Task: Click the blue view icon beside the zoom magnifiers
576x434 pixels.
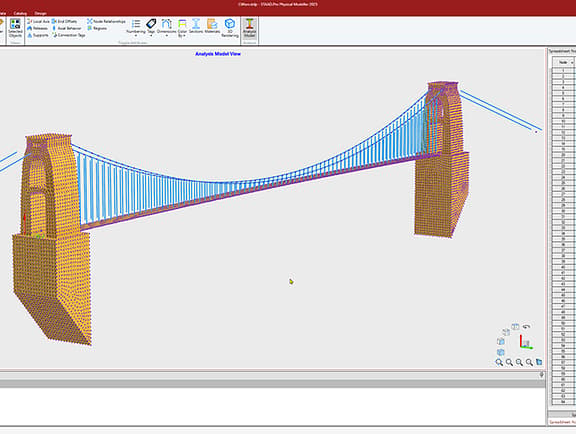Action: tap(539, 362)
